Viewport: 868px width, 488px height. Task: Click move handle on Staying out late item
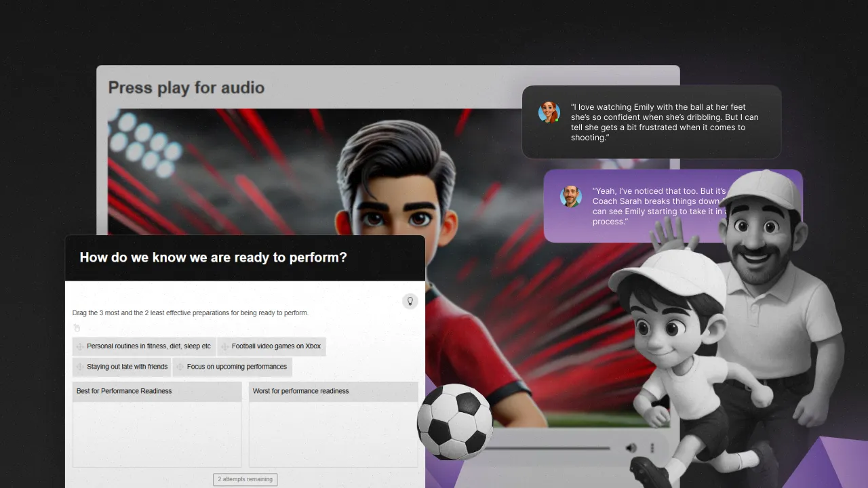coord(80,367)
